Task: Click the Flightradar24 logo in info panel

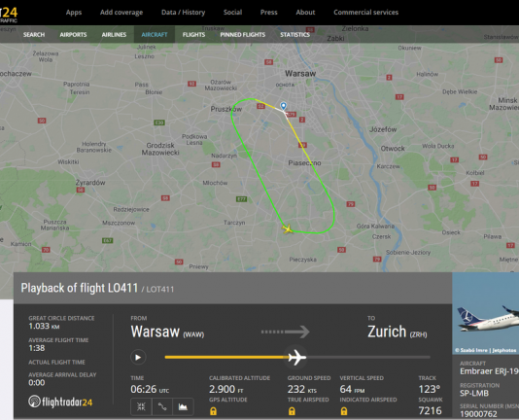Action: tap(60, 402)
